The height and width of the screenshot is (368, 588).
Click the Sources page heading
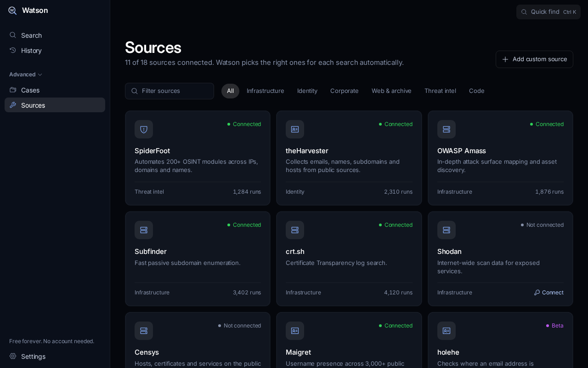[153, 47]
